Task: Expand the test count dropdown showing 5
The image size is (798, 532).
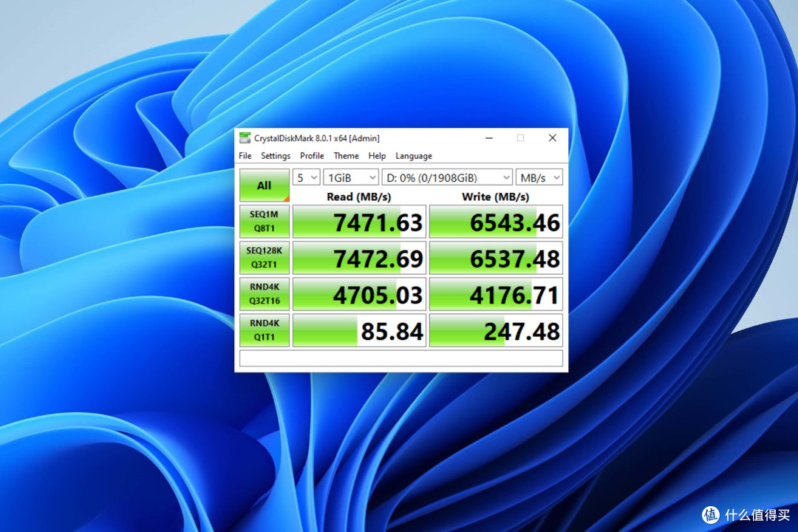Action: click(x=307, y=177)
